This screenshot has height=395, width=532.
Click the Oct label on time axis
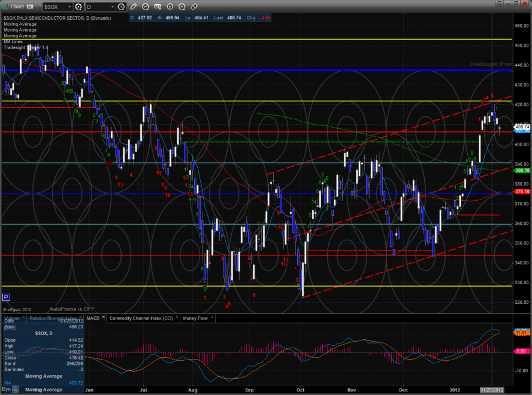click(x=301, y=390)
